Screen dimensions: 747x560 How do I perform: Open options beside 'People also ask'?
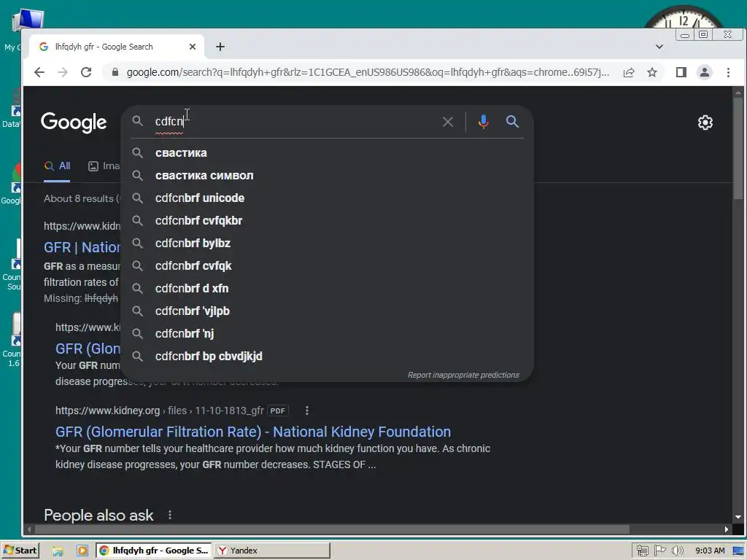click(169, 515)
